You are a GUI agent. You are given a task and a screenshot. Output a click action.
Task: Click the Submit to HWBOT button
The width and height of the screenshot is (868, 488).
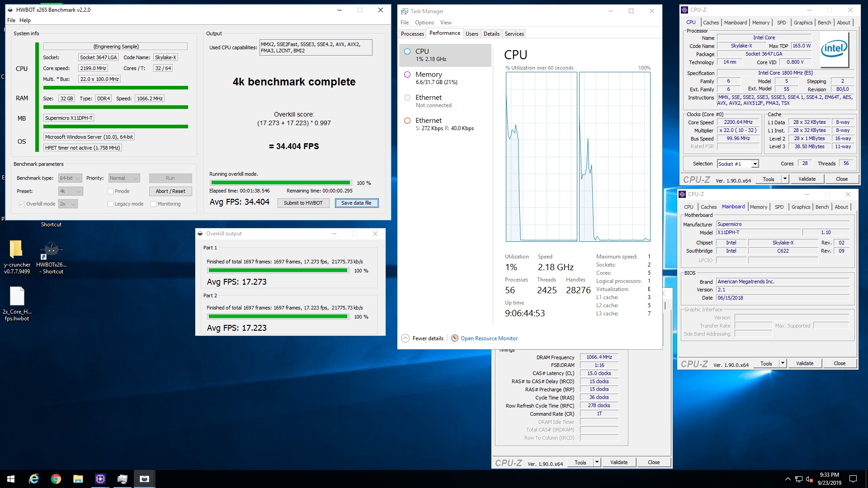click(303, 203)
